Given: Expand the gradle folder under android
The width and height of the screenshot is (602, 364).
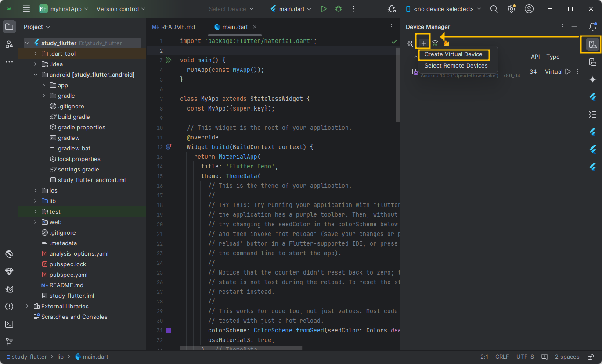Looking at the screenshot, I should click(44, 96).
